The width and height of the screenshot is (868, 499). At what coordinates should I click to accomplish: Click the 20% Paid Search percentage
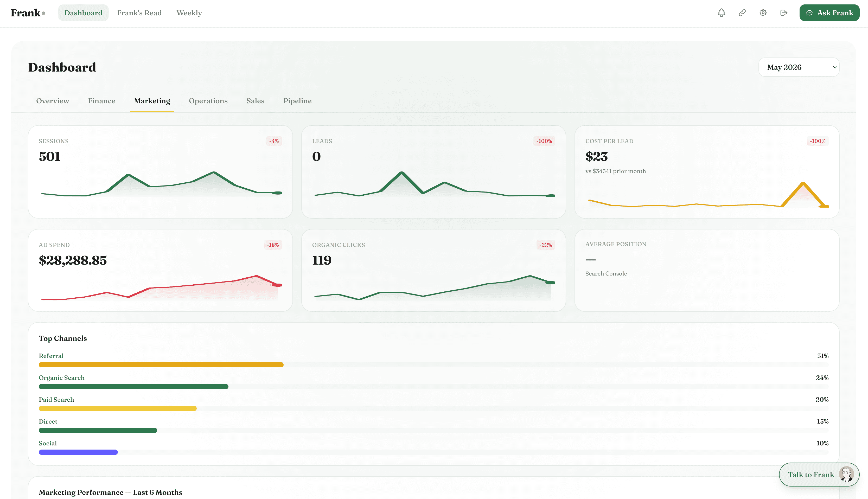[822, 400]
